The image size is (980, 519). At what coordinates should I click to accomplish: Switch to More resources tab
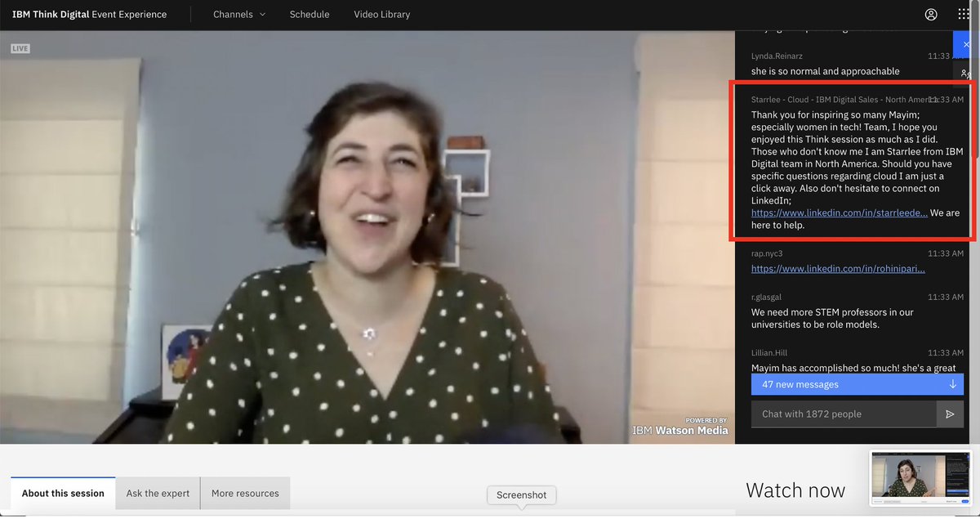coord(245,494)
